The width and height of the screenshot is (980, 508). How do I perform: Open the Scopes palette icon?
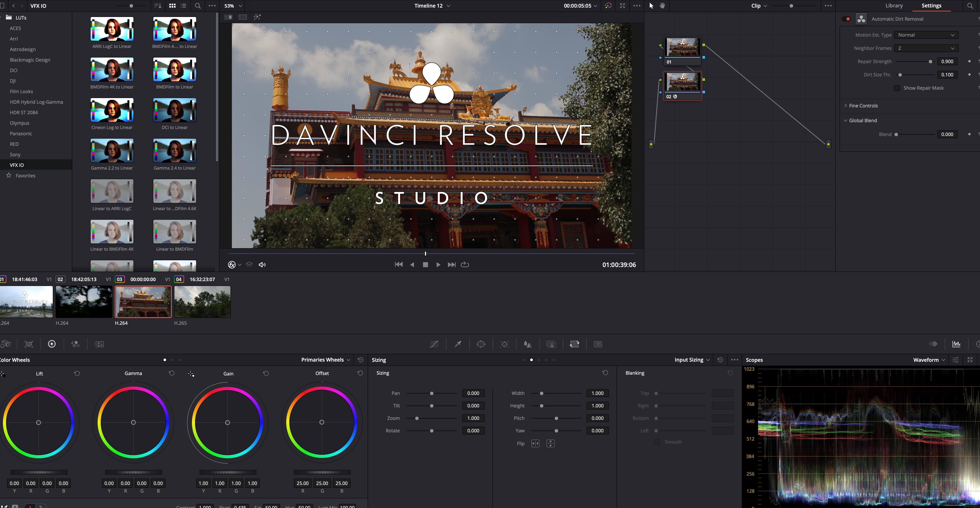point(956,344)
